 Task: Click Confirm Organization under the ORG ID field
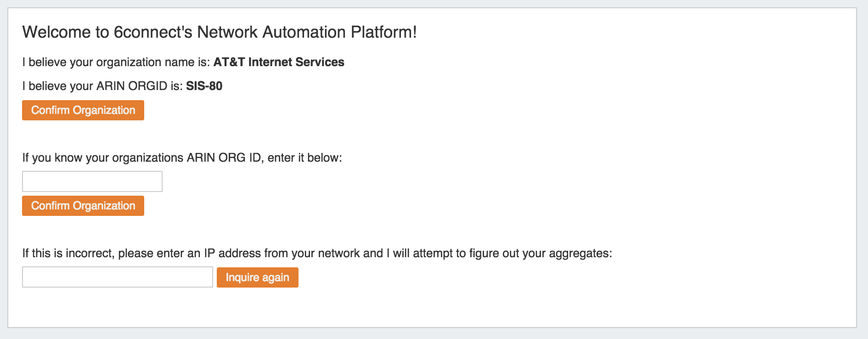[83, 206]
